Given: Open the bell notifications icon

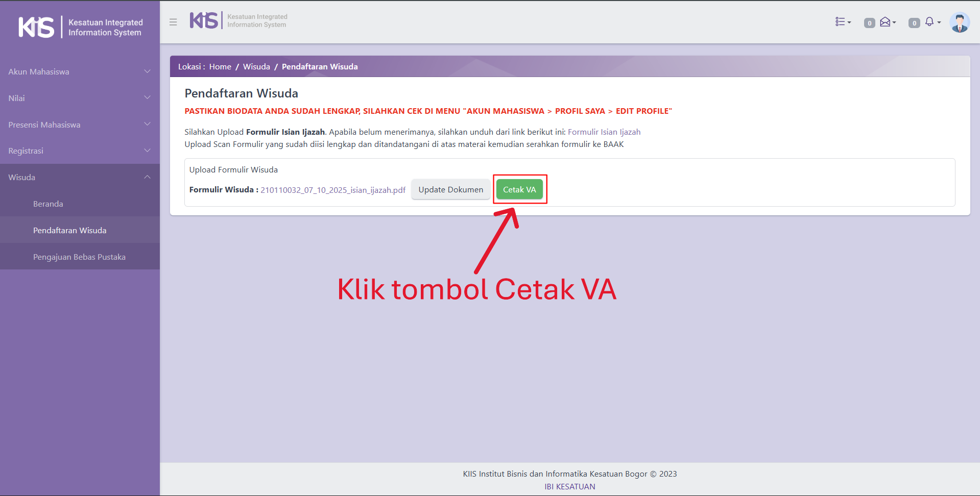Looking at the screenshot, I should 930,22.
